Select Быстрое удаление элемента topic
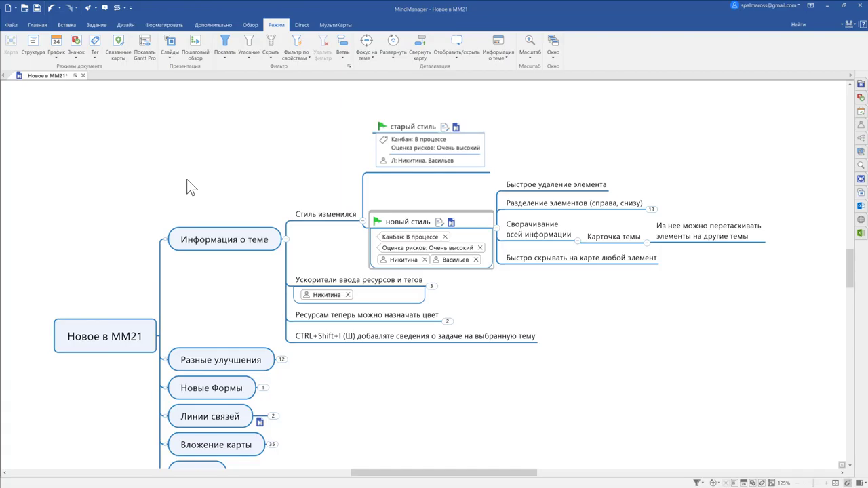The image size is (868, 488). click(x=556, y=184)
